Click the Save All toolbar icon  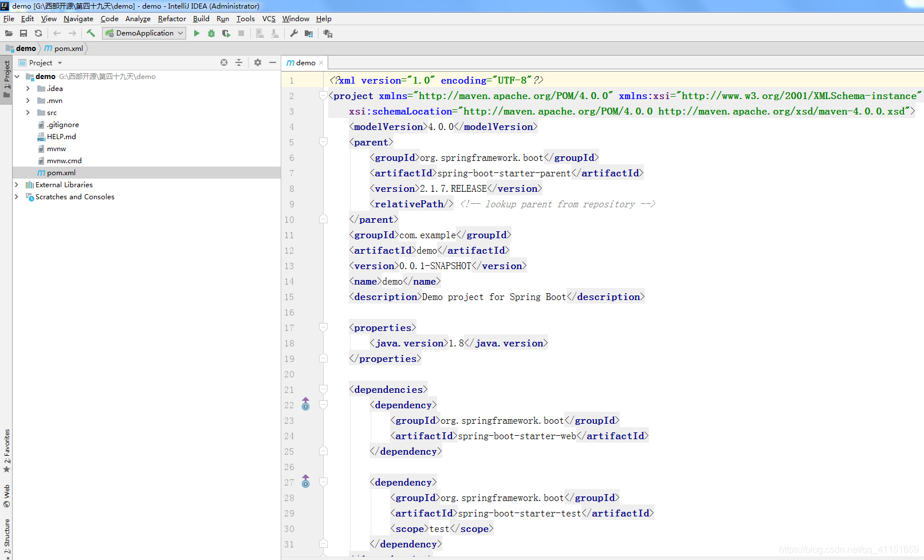(23, 33)
